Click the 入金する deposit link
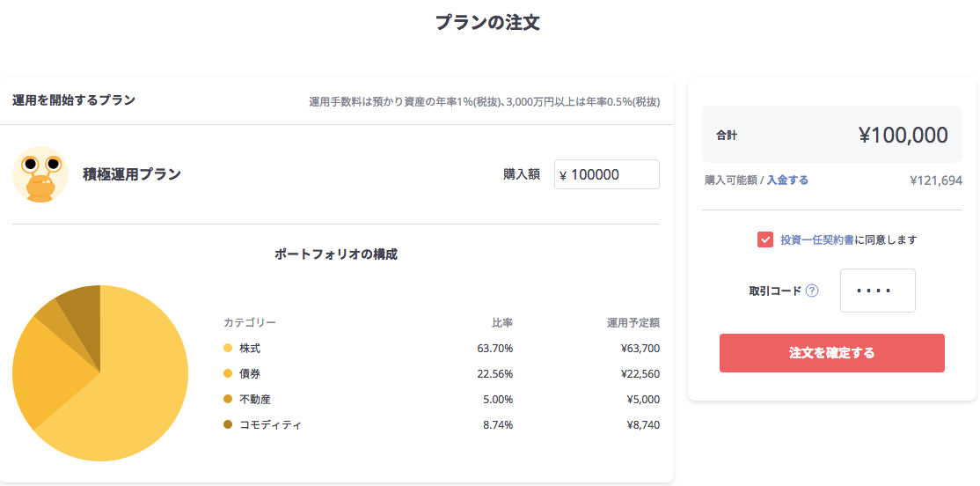 coord(787,180)
